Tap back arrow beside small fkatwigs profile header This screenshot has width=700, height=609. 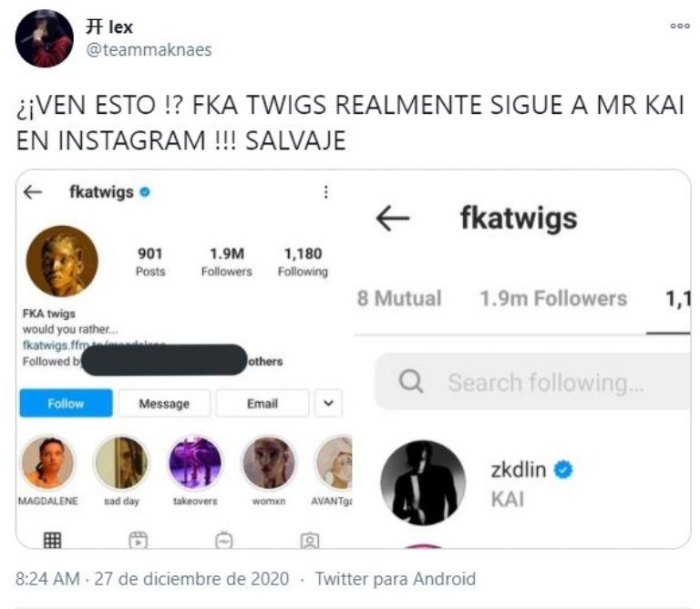pyautogui.click(x=33, y=192)
